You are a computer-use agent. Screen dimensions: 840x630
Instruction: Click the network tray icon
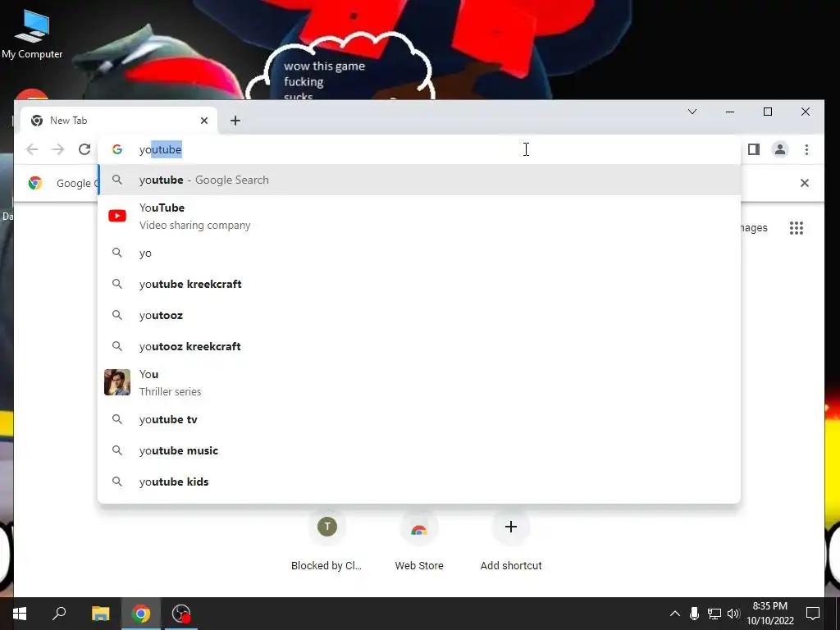click(x=714, y=614)
